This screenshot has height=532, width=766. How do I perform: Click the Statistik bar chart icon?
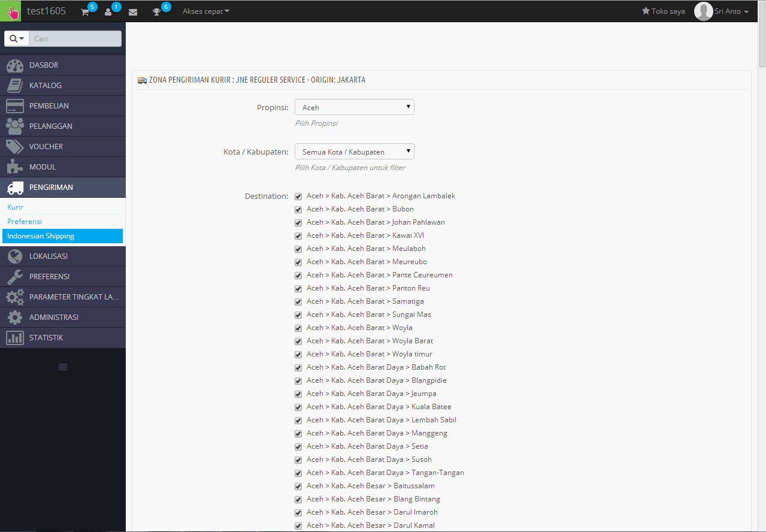tap(15, 338)
